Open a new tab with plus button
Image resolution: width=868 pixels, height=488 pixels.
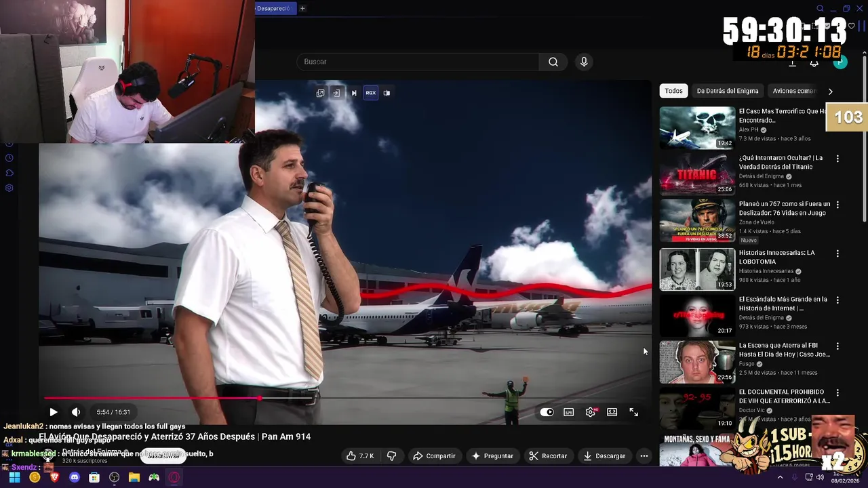click(302, 8)
